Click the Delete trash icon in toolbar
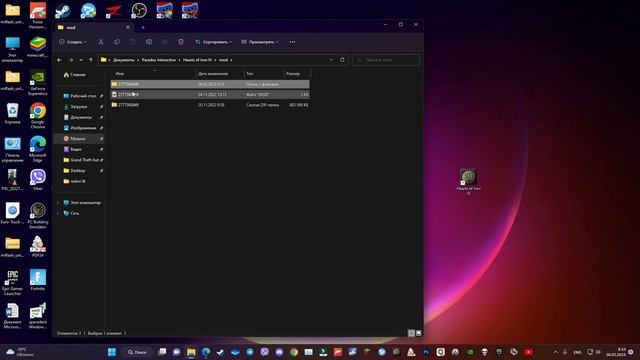Viewport: 640px width, 360px height. pyautogui.click(x=181, y=42)
